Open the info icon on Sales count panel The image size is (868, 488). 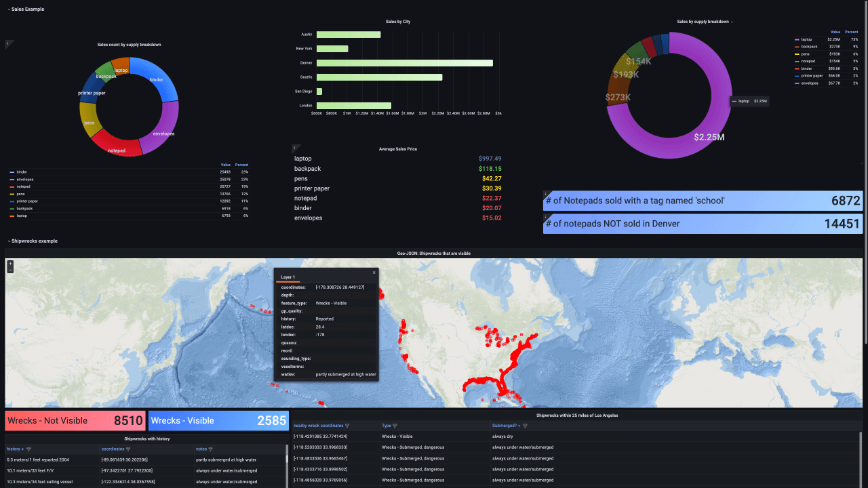click(x=9, y=43)
